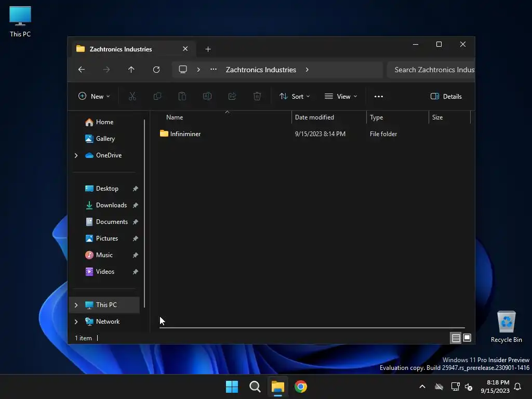Open a new tab with plus button

208,49
